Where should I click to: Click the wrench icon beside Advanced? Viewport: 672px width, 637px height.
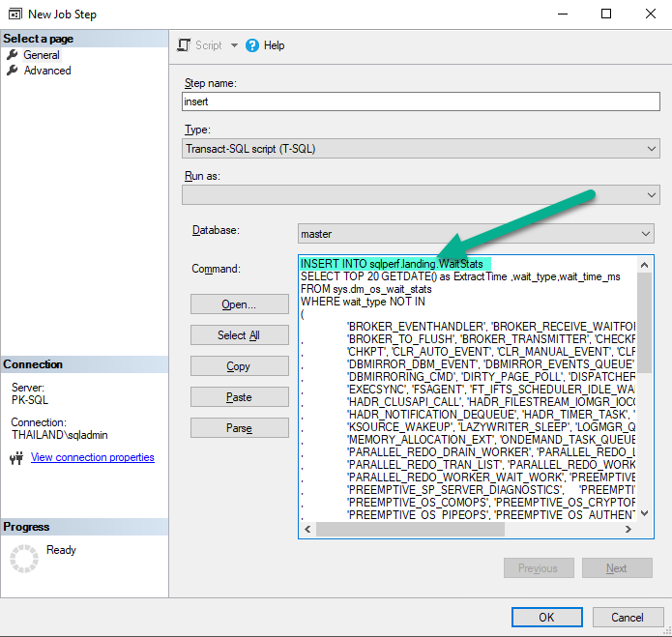pos(13,71)
